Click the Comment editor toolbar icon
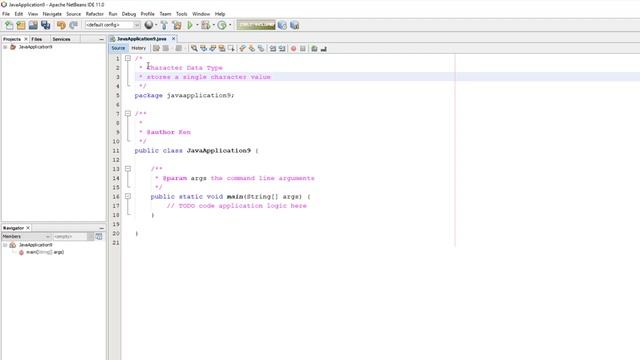 pos(314,49)
